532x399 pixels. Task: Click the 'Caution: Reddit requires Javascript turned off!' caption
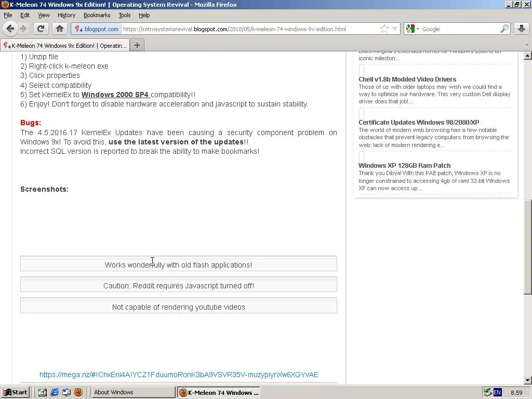(x=179, y=286)
